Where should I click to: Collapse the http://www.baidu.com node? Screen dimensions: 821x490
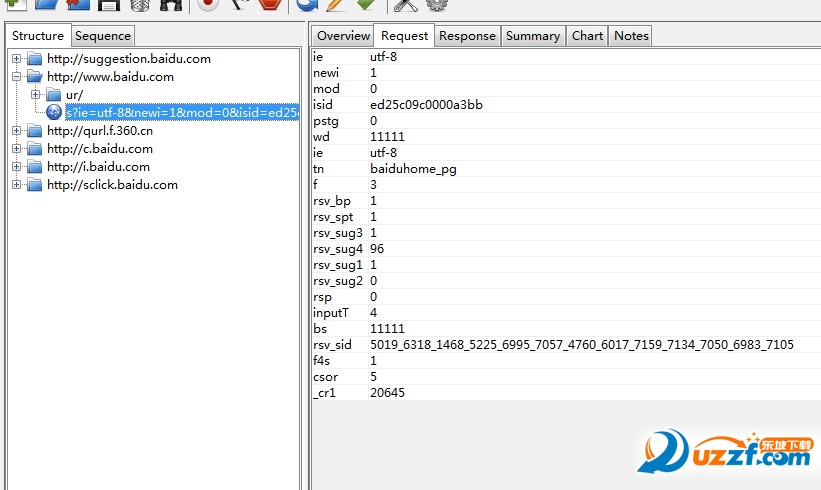[x=16, y=76]
